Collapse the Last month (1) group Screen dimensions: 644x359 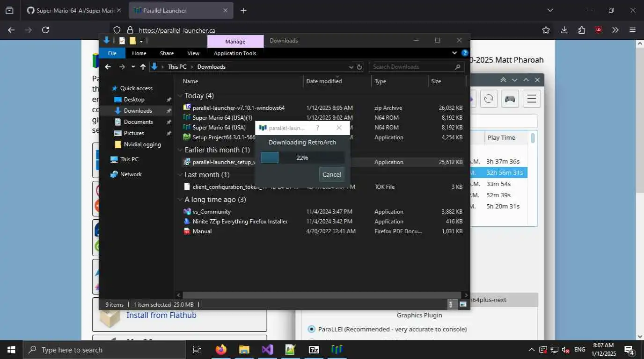tap(180, 175)
